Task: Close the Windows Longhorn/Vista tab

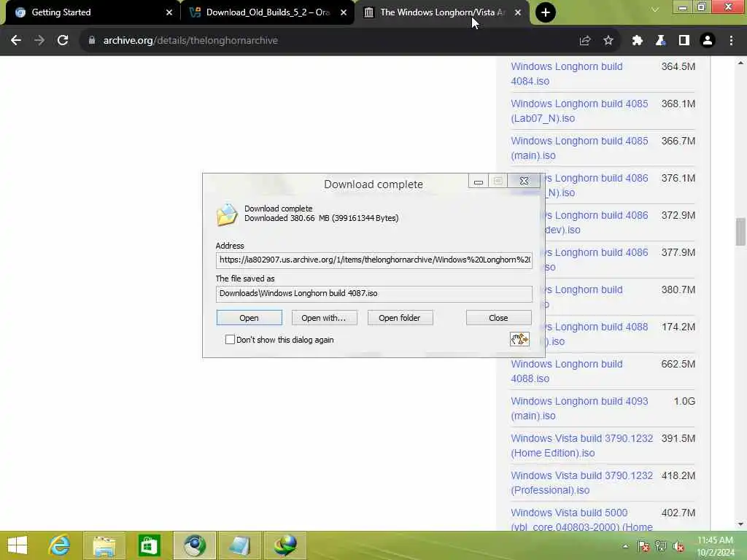Action: pos(518,12)
